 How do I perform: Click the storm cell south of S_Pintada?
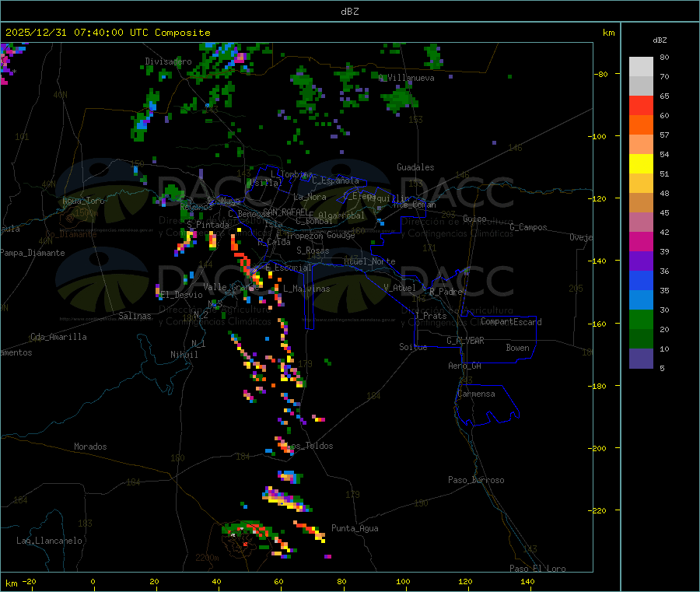(212, 240)
